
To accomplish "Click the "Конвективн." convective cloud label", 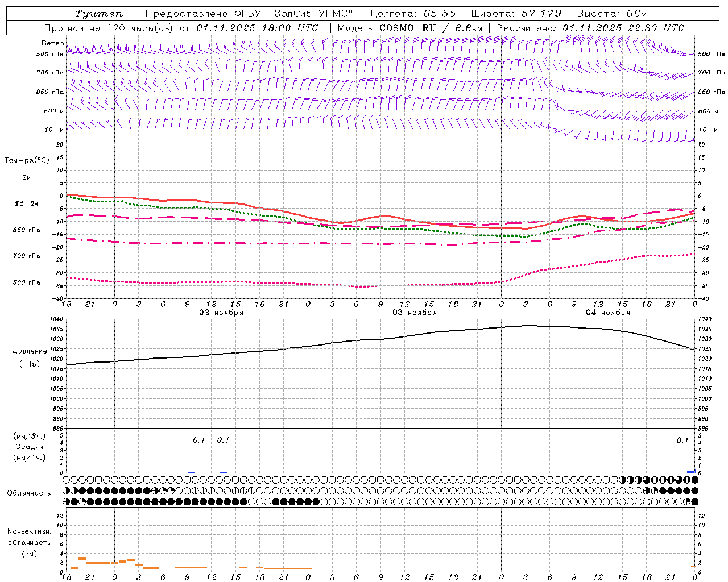I will click(30, 531).
